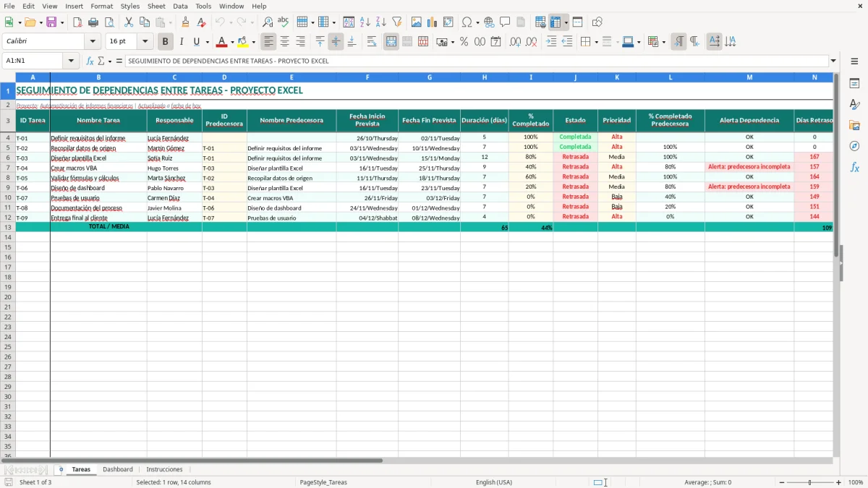868x488 pixels.
Task: Expand the Borders dropdown arrow
Action: (596, 42)
